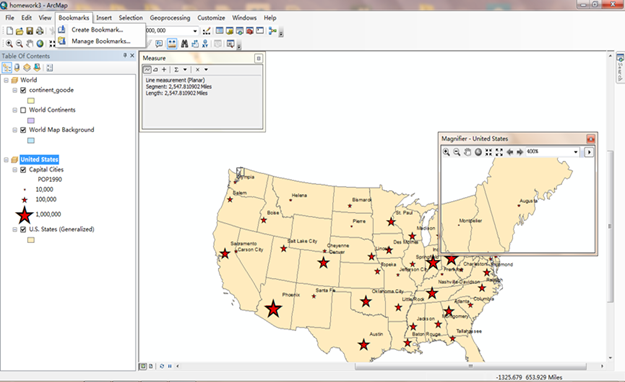Click the forward arrow in the Magnifier toolbar

tap(520, 152)
